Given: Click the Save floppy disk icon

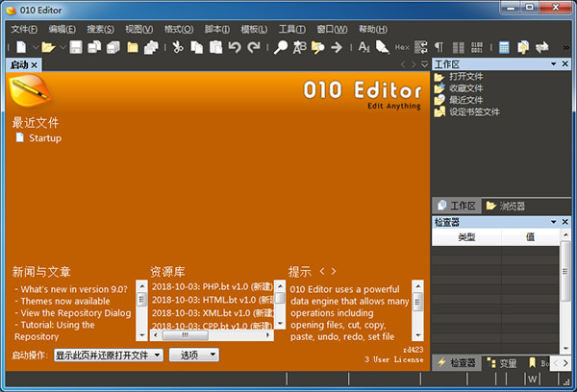Looking at the screenshot, I should [76, 47].
